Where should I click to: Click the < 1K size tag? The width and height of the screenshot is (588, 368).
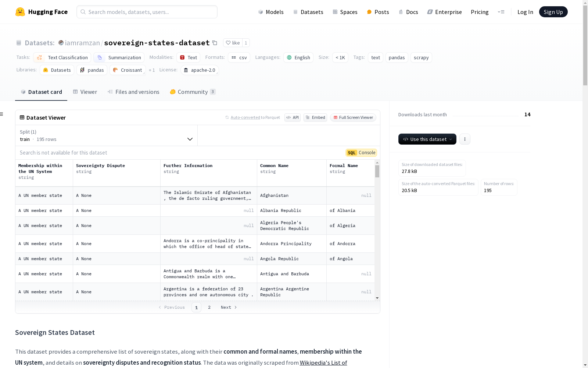coord(340,57)
